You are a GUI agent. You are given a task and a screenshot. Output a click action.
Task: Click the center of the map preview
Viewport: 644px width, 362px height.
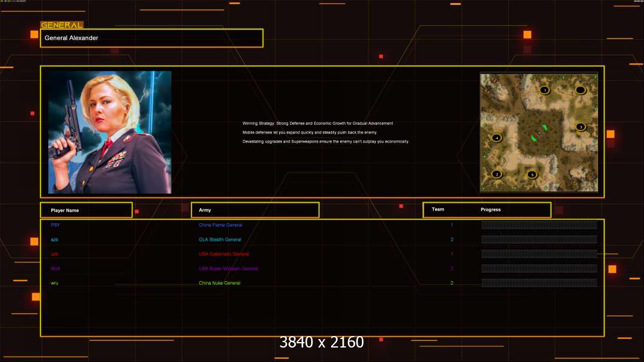(x=539, y=132)
